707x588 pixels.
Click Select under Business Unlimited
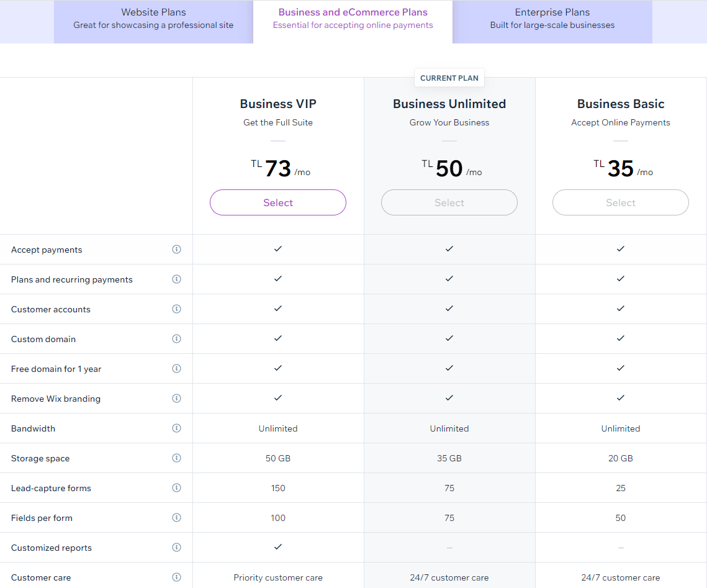coord(449,202)
